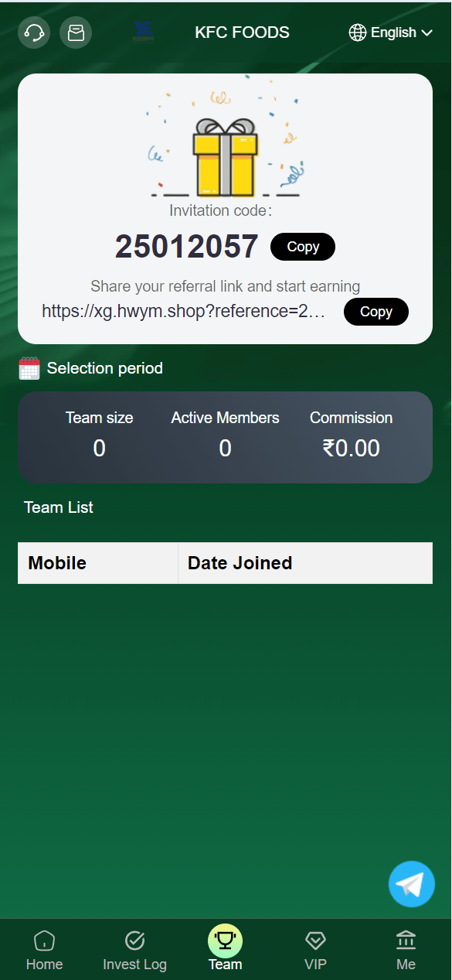Open the VIP diamond tab
Image resolution: width=452 pixels, height=980 pixels.
[315, 951]
